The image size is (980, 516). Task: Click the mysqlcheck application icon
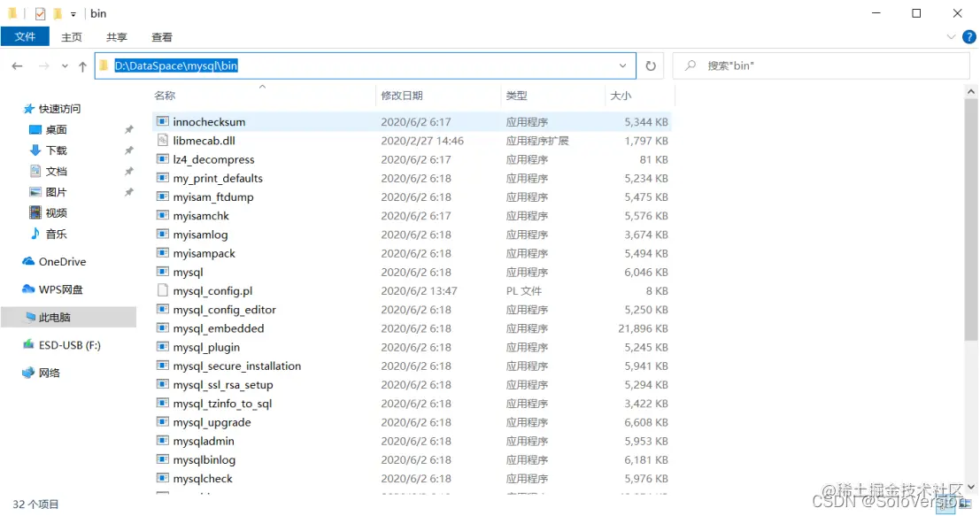click(163, 477)
